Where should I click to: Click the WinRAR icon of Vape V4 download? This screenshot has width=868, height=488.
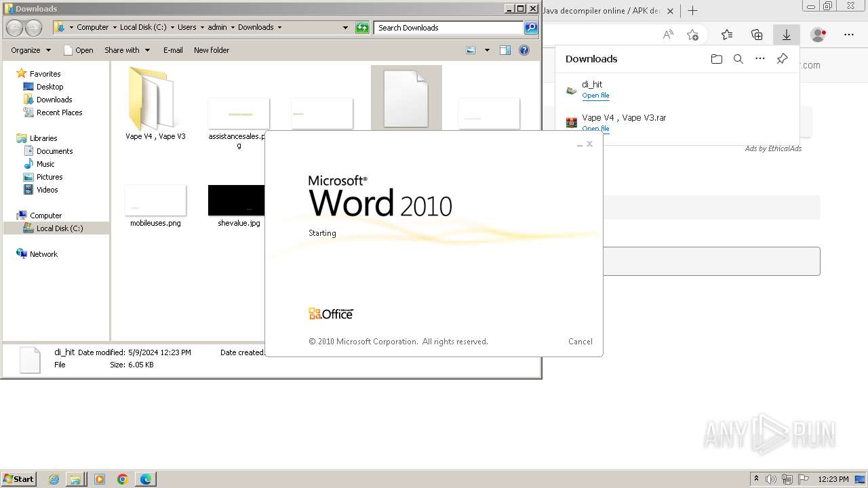click(x=572, y=123)
